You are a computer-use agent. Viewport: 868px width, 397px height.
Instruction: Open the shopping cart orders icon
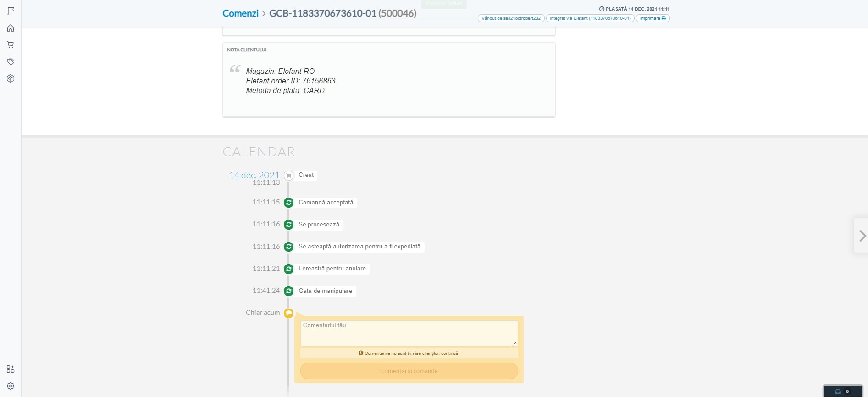point(11,44)
